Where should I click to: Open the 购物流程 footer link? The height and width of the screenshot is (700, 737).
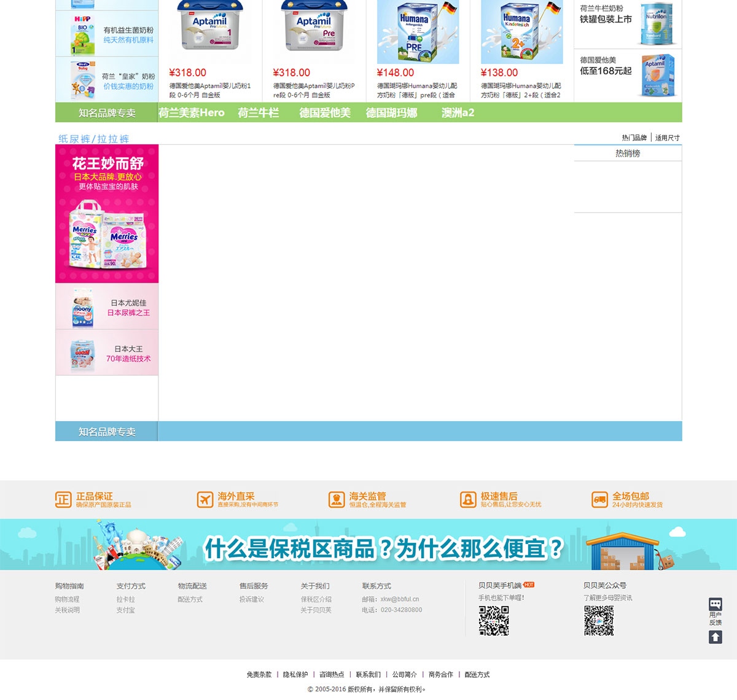coord(67,599)
